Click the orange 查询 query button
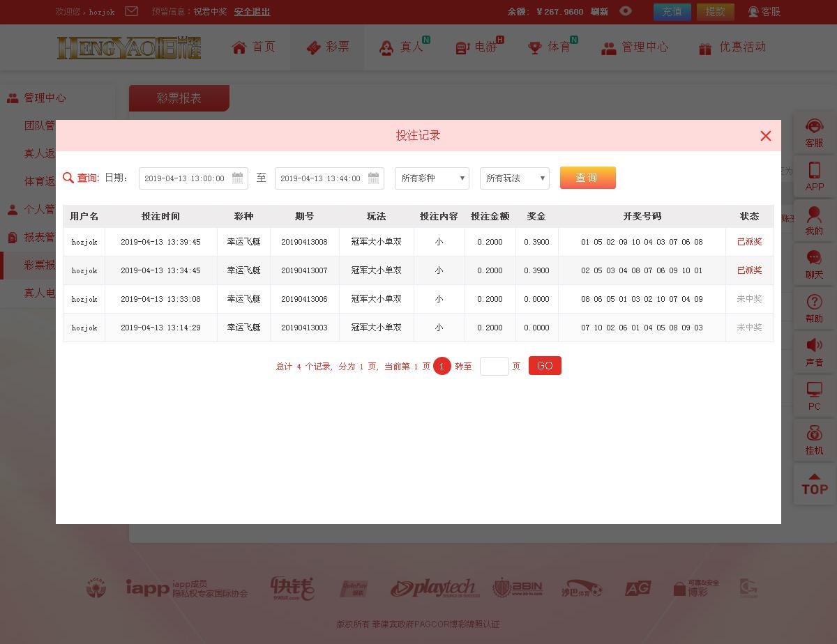This screenshot has width=837, height=644. coord(588,178)
